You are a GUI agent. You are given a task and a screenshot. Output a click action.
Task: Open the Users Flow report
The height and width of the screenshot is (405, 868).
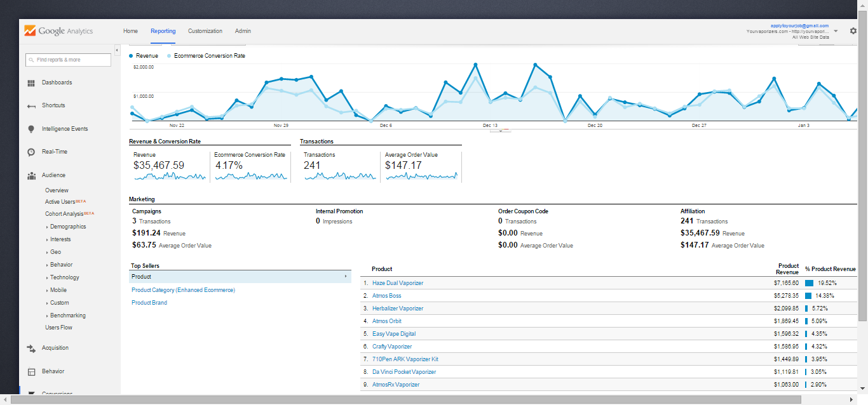coord(58,328)
